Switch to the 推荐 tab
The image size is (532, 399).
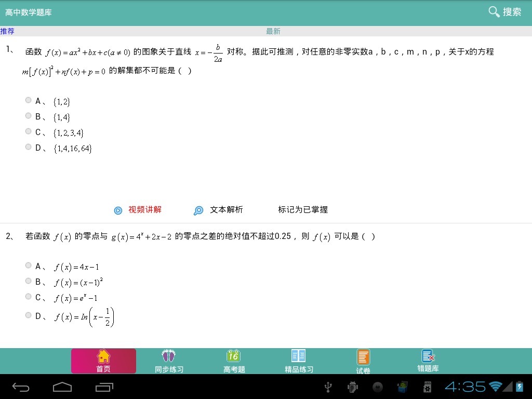[7, 31]
